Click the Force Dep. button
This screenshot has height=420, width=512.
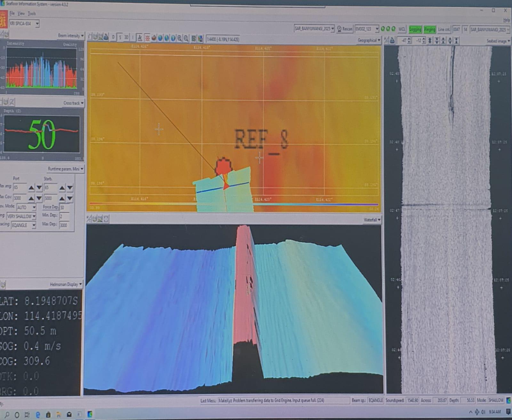click(x=50, y=207)
